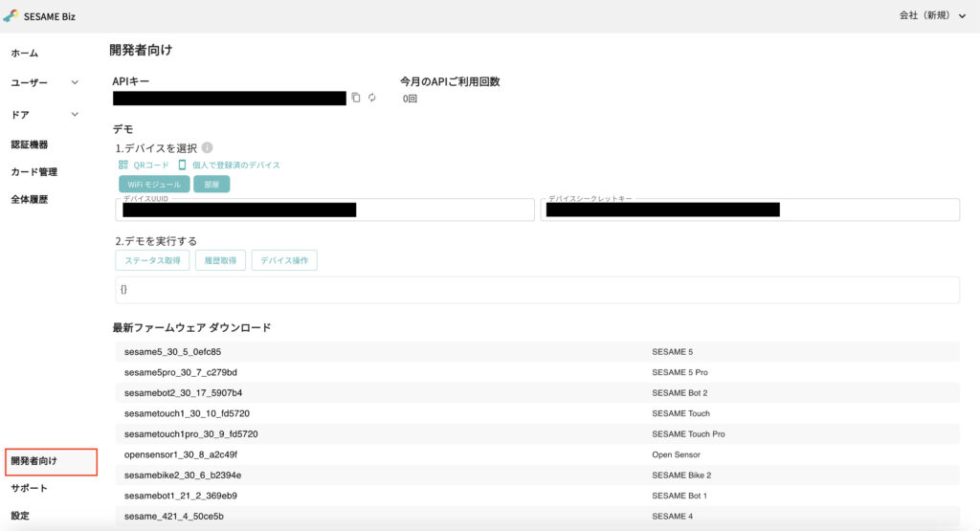Viewport: 980px width, 531px height.
Task: Open 個人で登録済のデバイス link
Action: [x=236, y=165]
